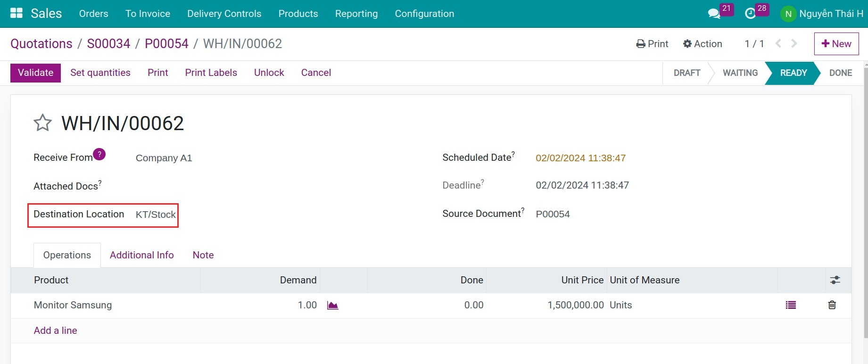Open optional columns settings icon

pyautogui.click(x=835, y=280)
